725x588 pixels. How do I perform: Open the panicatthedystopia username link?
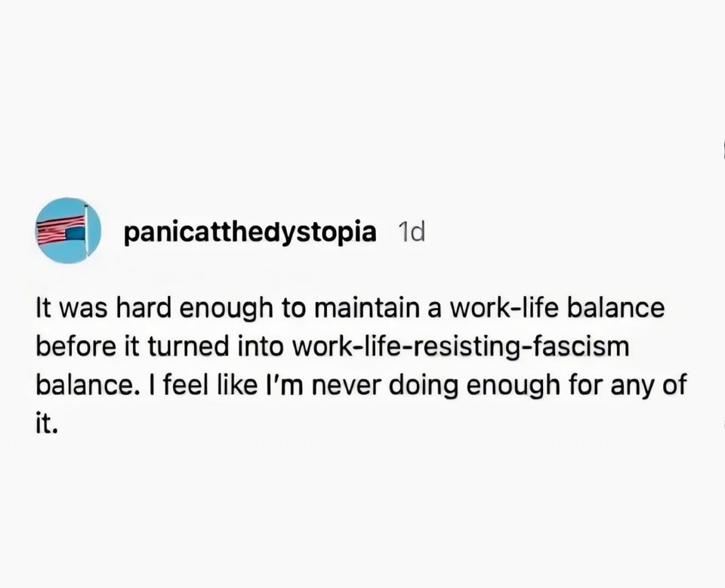(x=249, y=233)
